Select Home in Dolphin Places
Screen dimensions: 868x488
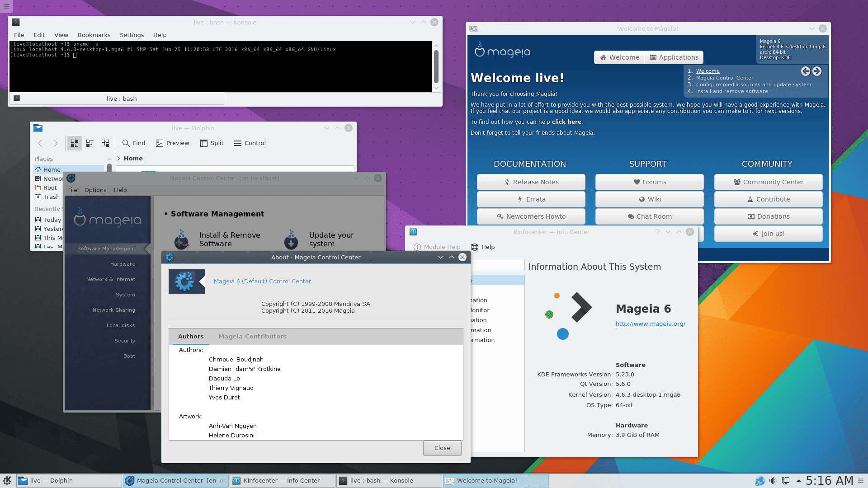69,169
